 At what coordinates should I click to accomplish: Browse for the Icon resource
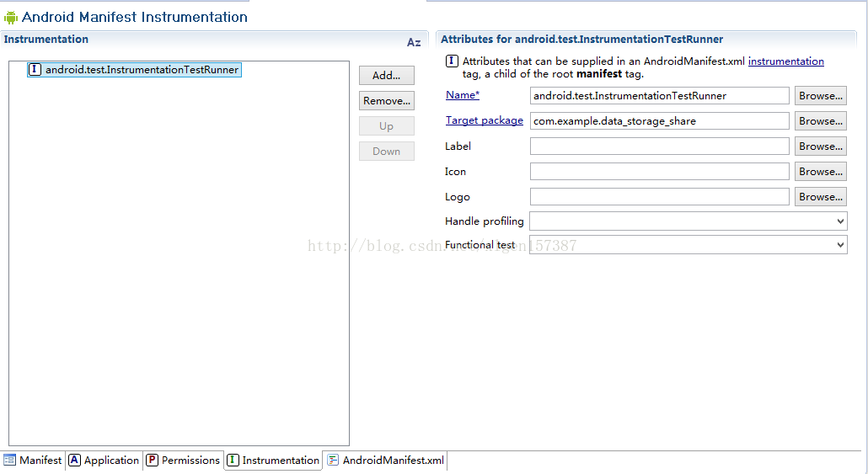pos(820,172)
